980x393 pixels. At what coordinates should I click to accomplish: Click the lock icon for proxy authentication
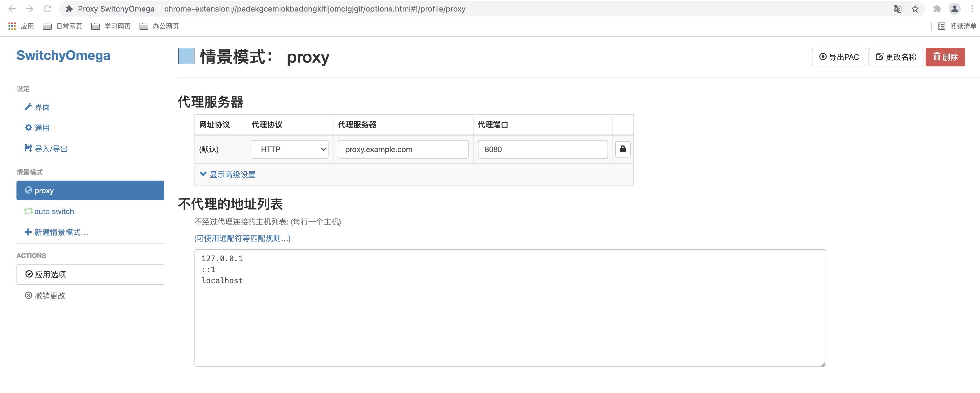coord(622,149)
